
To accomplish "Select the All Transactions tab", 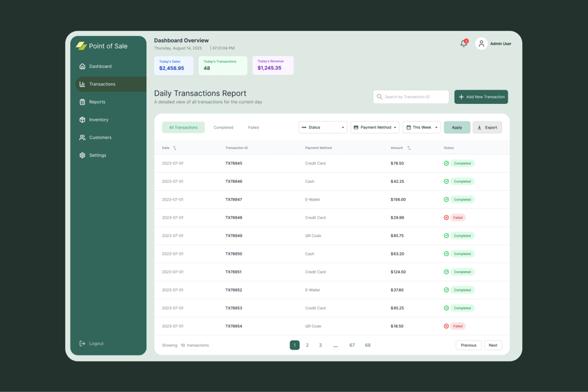I will point(184,127).
